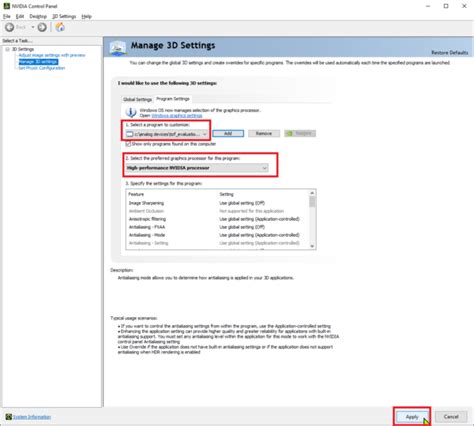Click the info icon beside Windows OS notice

coord(131,112)
